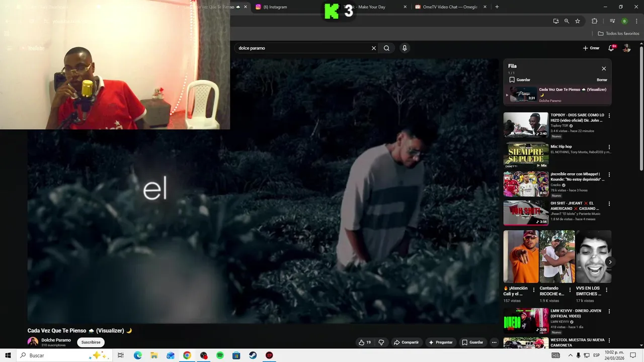
Task: Open Spotify from the taskbar
Action: point(220,355)
